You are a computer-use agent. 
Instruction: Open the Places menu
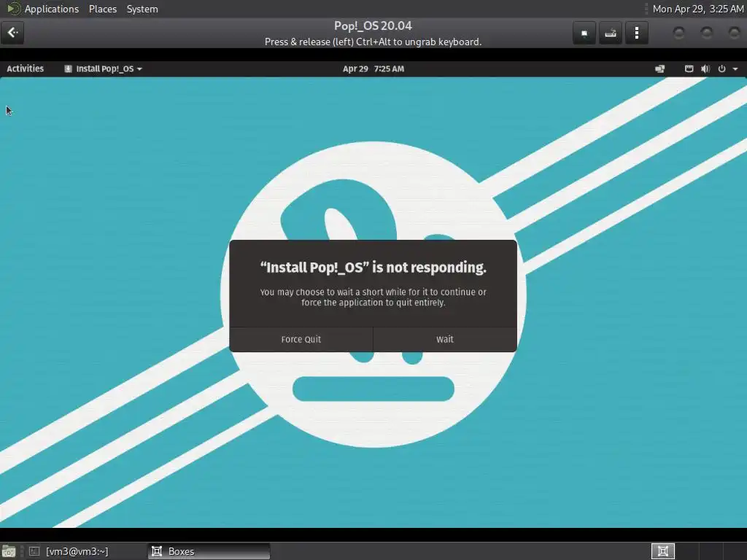coord(102,9)
